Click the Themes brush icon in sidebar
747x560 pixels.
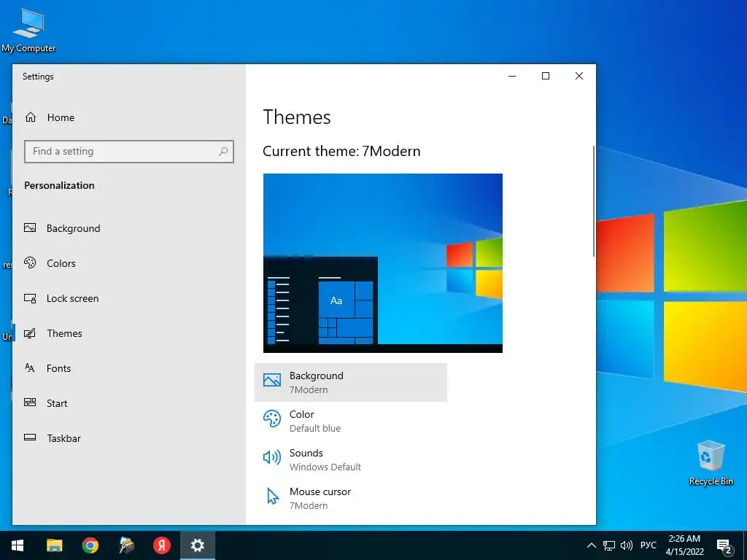(30, 333)
